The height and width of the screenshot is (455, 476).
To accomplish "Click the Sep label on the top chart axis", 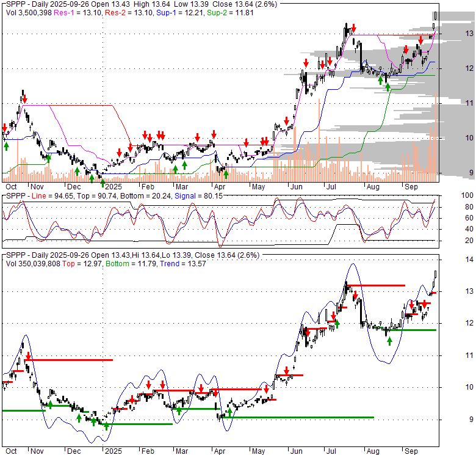I will pos(411,187).
